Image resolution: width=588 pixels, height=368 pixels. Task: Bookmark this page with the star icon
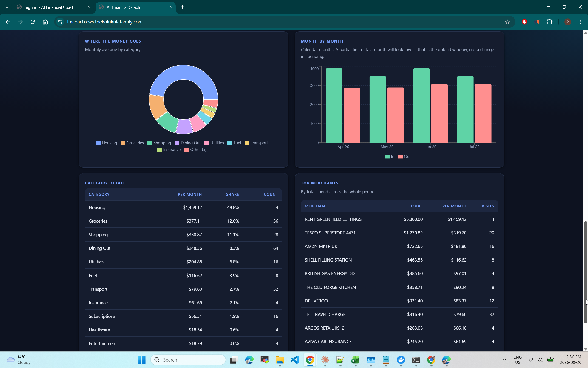[507, 22]
